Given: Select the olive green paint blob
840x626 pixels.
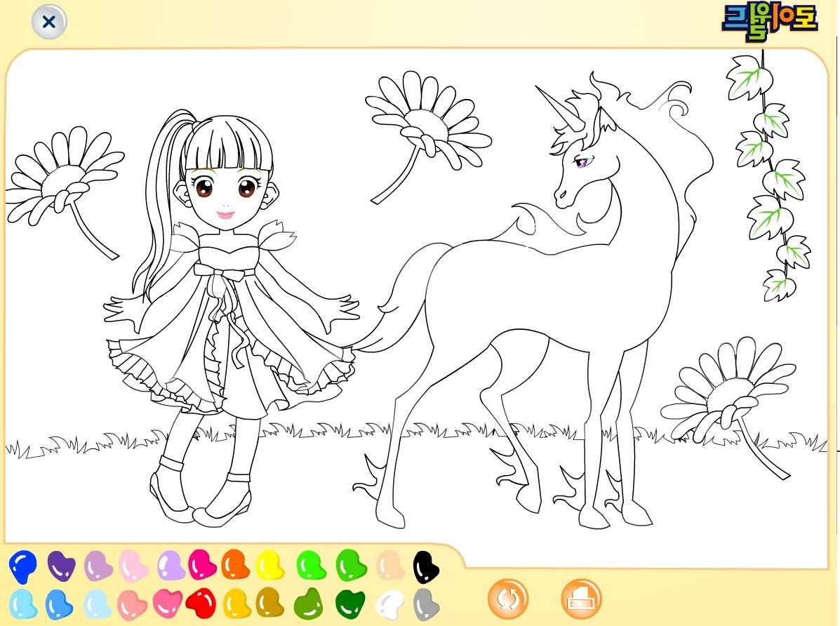Looking at the screenshot, I should coord(307,603).
